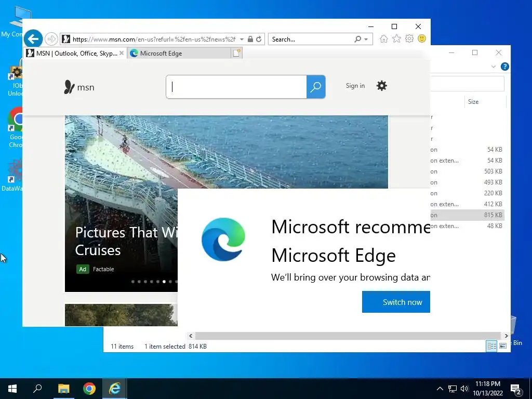The height and width of the screenshot is (399, 532).
Task: Click the smiley feedback icon
Action: click(x=422, y=38)
